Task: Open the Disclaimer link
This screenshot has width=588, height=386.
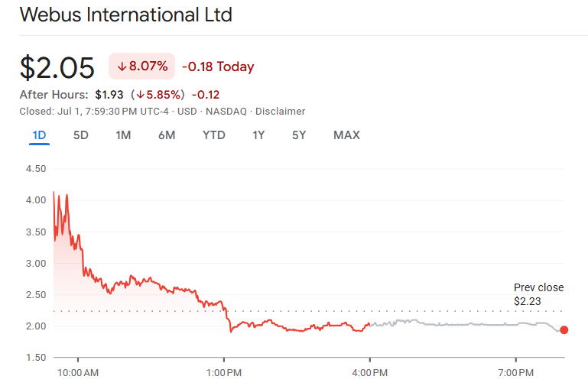Action: coord(280,112)
